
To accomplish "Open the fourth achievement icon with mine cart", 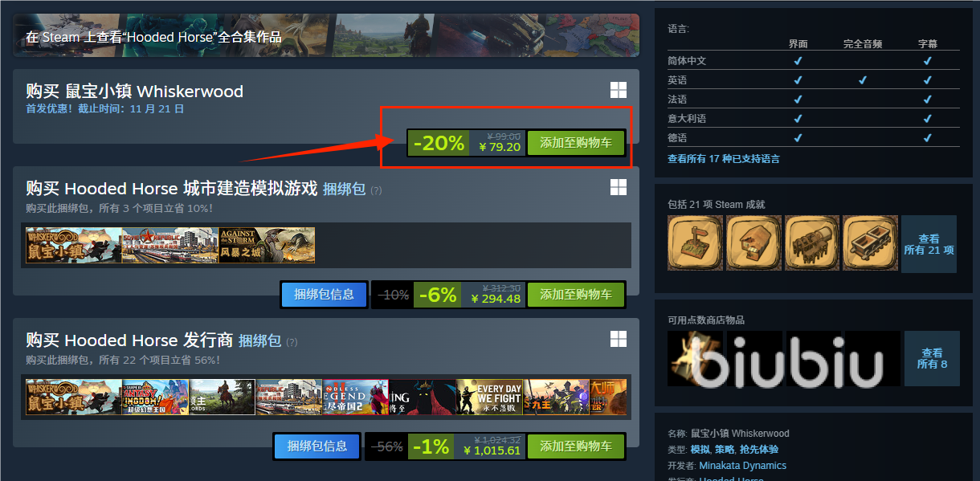I will coord(871,243).
